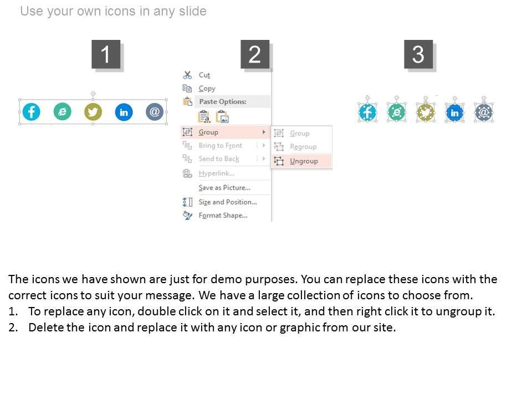Click the Bring to Front icon
Viewport: 532px width, 399px height.
(187, 146)
